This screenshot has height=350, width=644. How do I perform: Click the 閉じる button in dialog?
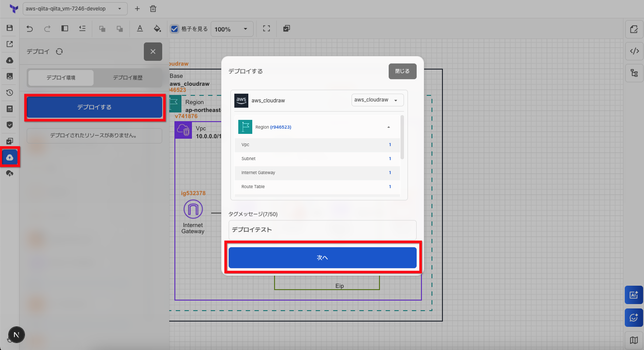tap(403, 71)
